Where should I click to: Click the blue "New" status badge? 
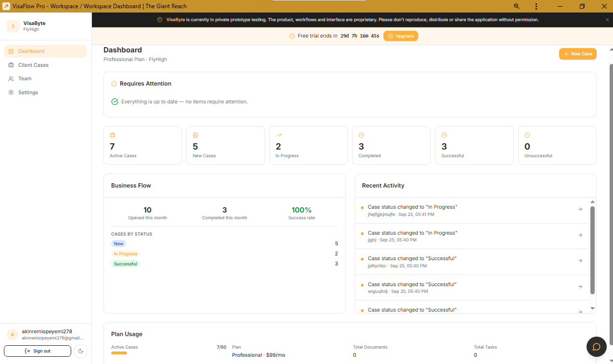pyautogui.click(x=119, y=244)
